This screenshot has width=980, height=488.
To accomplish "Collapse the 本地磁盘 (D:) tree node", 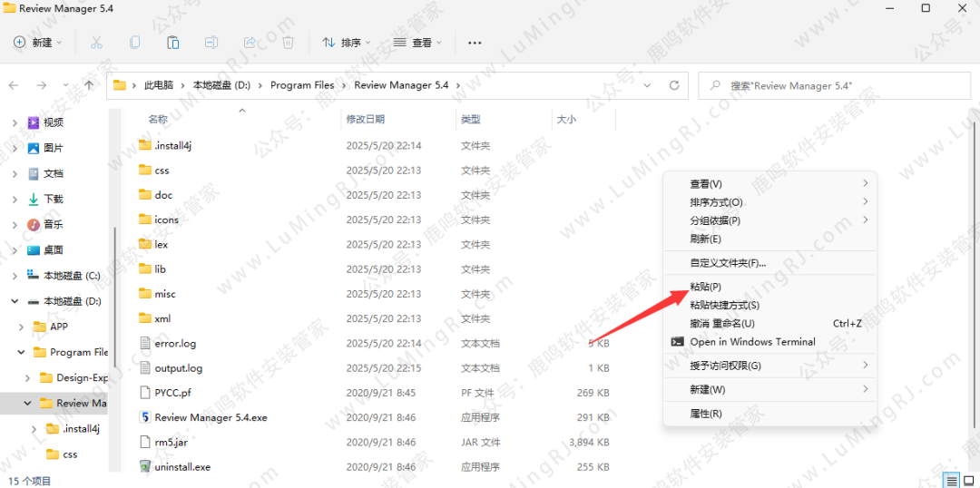I will 15,301.
